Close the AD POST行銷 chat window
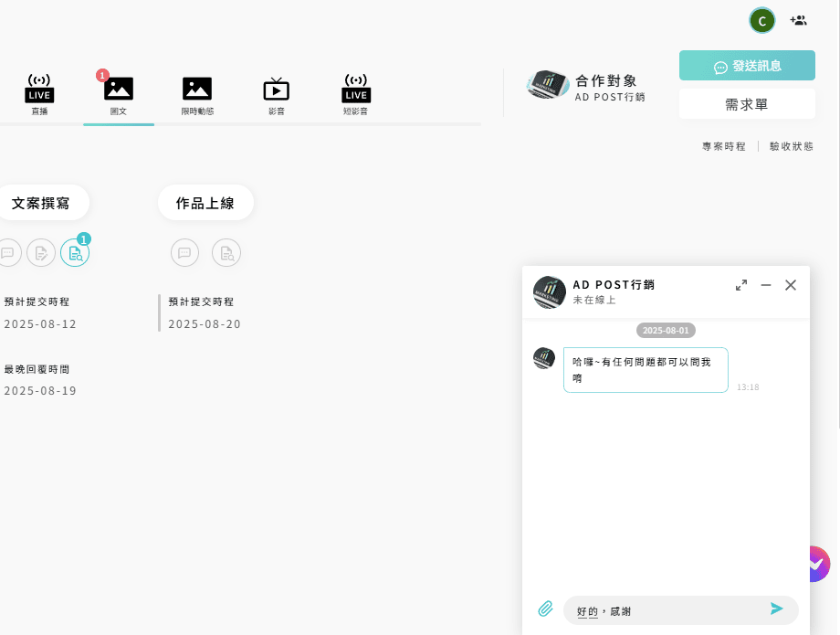Viewport: 840px width, 635px height. coord(791,285)
